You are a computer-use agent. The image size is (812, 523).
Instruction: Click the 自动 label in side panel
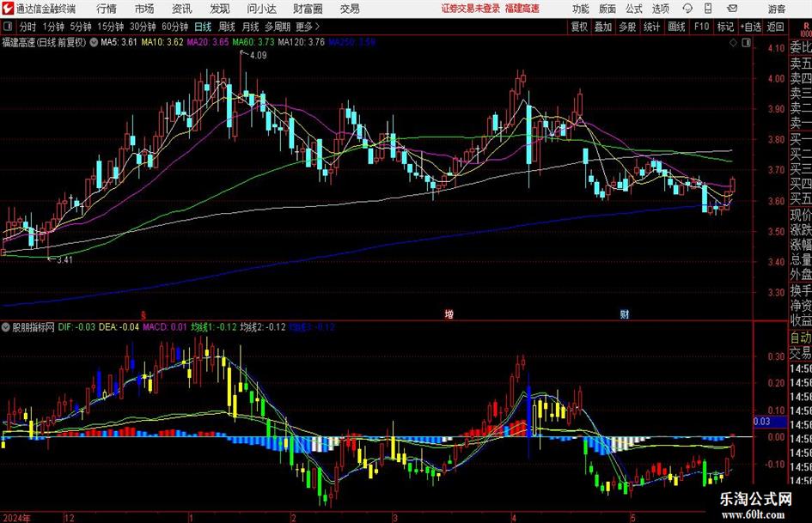click(801, 338)
